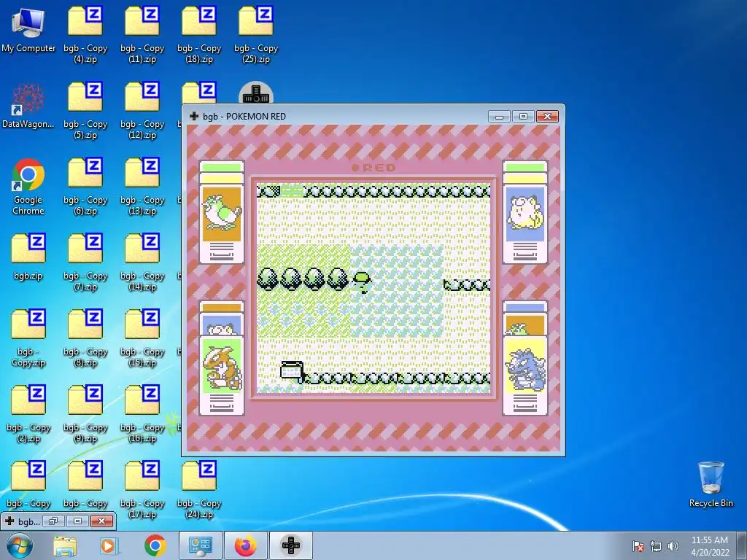This screenshot has width=747, height=560.
Task: Launch Windows Media Player from taskbar
Action: pos(109,545)
